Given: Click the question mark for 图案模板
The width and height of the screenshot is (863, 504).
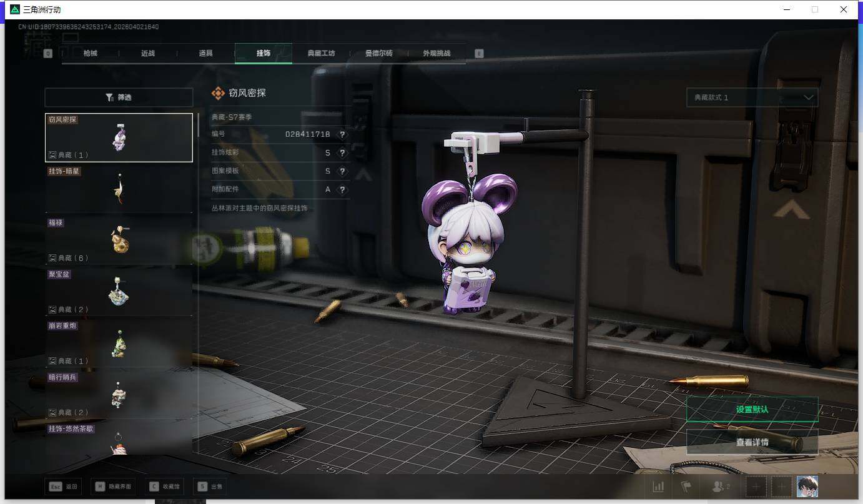Looking at the screenshot, I should [342, 171].
